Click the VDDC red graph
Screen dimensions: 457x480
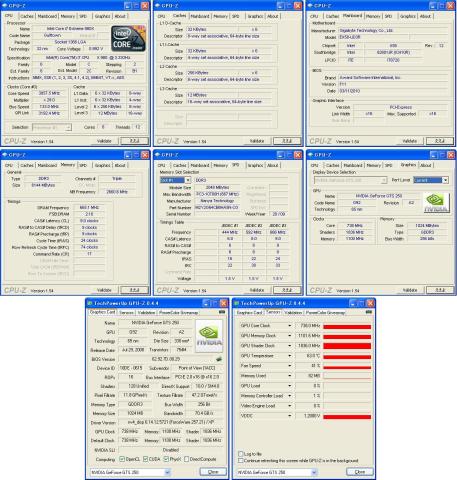coord(347,416)
